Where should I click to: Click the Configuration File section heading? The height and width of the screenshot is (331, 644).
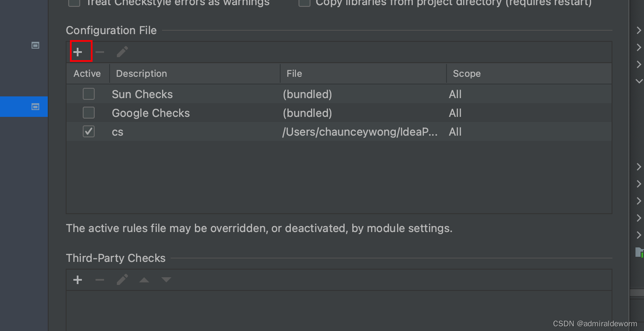coord(111,30)
